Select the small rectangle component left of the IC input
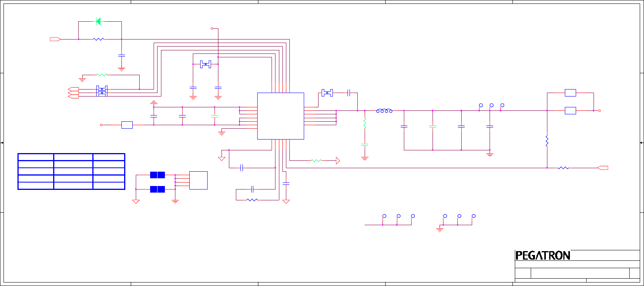 pos(127,125)
